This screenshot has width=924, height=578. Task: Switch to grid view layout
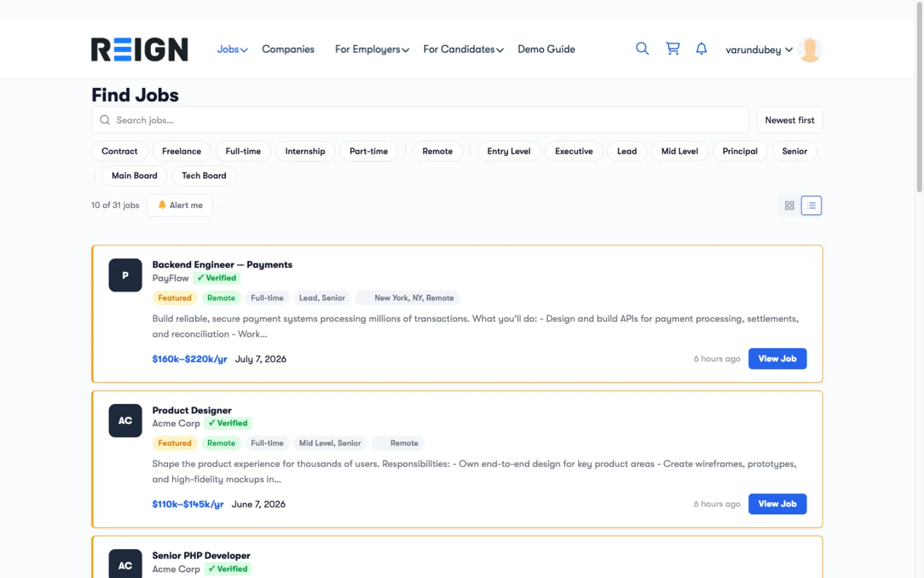pos(789,206)
